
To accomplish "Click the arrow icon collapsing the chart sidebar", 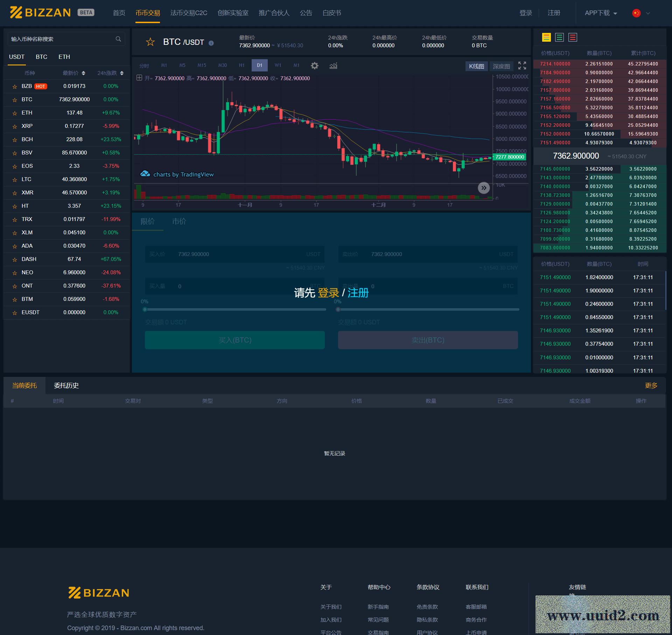I will pos(484,188).
